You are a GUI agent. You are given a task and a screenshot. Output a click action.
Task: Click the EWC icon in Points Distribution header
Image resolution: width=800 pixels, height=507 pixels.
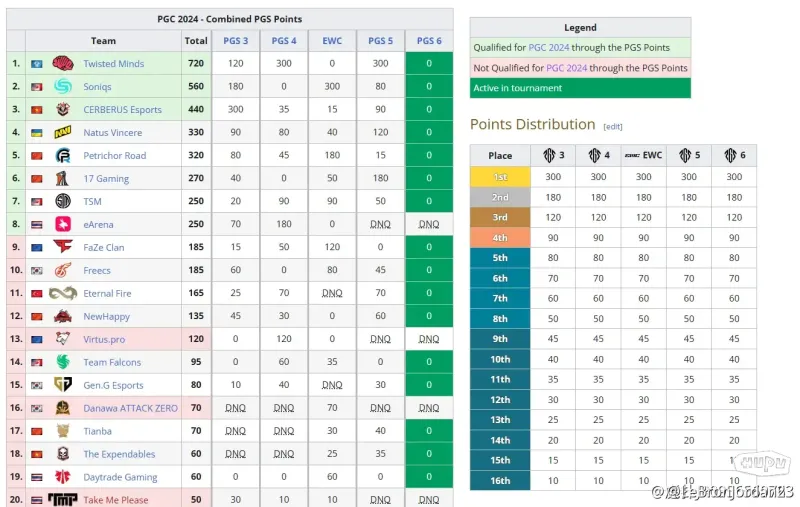pyautogui.click(x=632, y=155)
